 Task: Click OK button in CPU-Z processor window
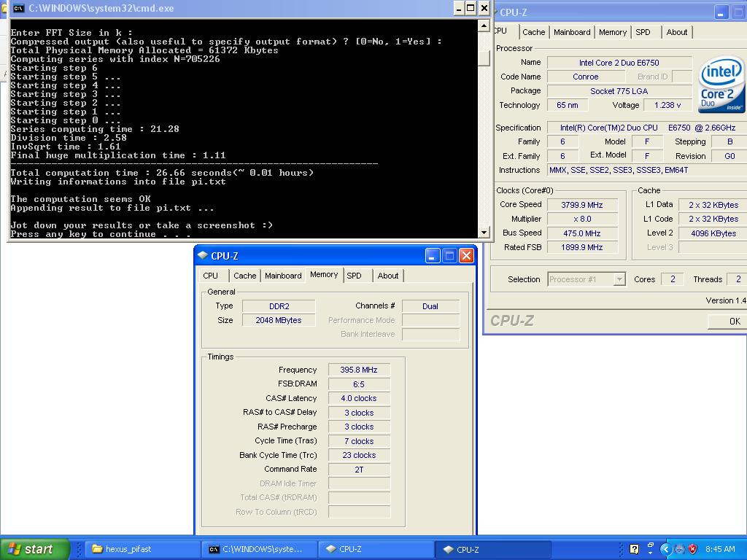728,322
